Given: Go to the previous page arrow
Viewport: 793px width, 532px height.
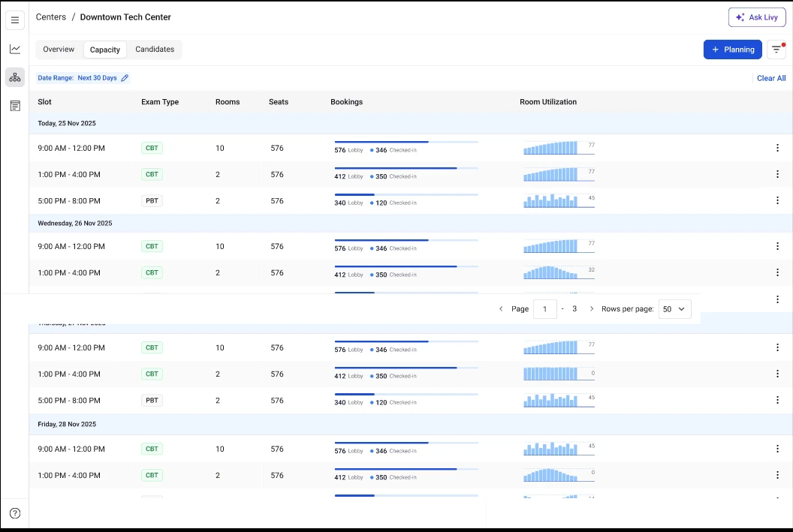Looking at the screenshot, I should [501, 309].
